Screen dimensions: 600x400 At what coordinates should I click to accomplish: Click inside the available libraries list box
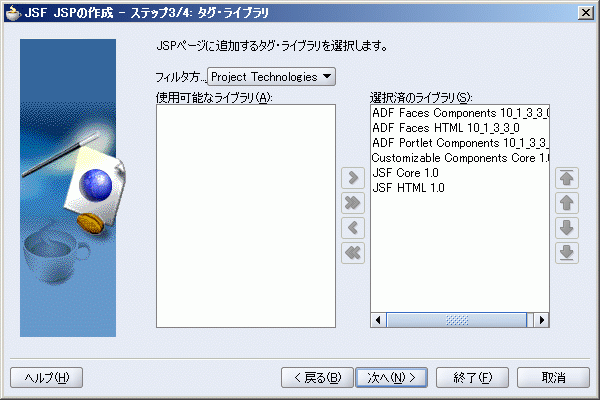point(246,216)
